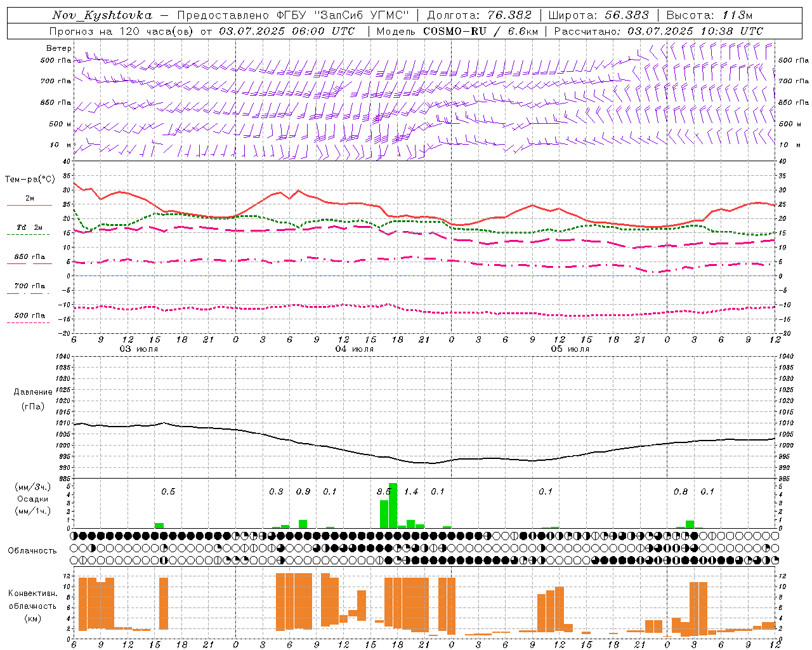The width and height of the screenshot is (812, 650).
Task: Click the "Рассчитано: 03.07.2025 10:38 UTC" text
Action: [x=659, y=31]
